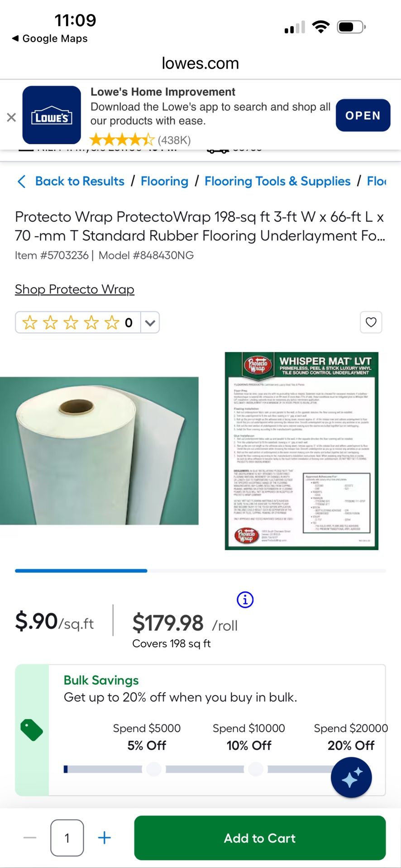View the white underlayment roll image
Viewport: 401px width, 868px height.
tap(99, 451)
